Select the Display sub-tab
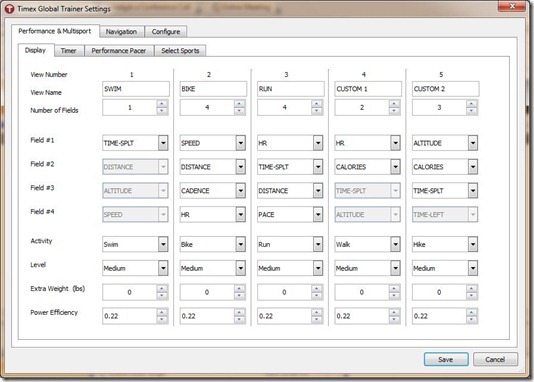 (x=35, y=50)
